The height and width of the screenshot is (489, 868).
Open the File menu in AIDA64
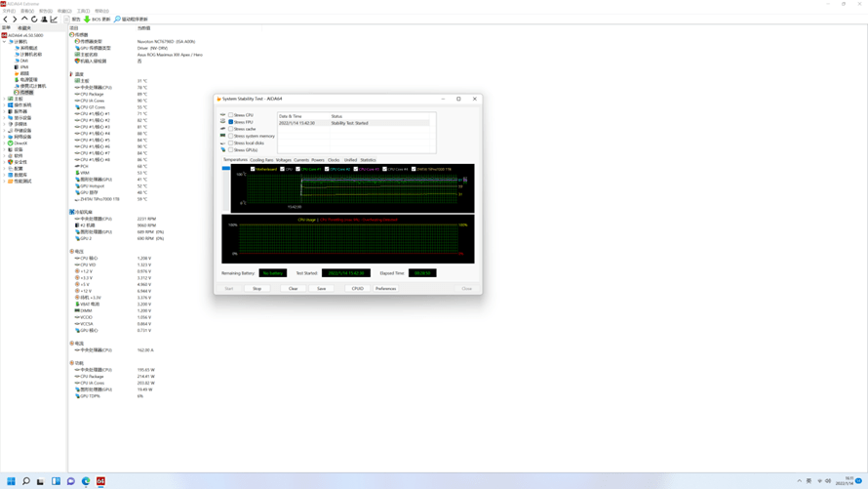pyautogui.click(x=9, y=11)
